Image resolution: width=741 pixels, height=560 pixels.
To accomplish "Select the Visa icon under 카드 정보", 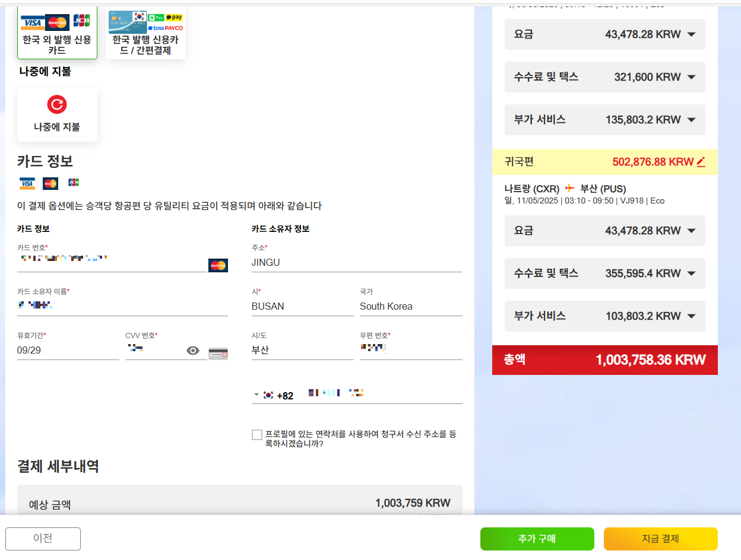I will (26, 183).
